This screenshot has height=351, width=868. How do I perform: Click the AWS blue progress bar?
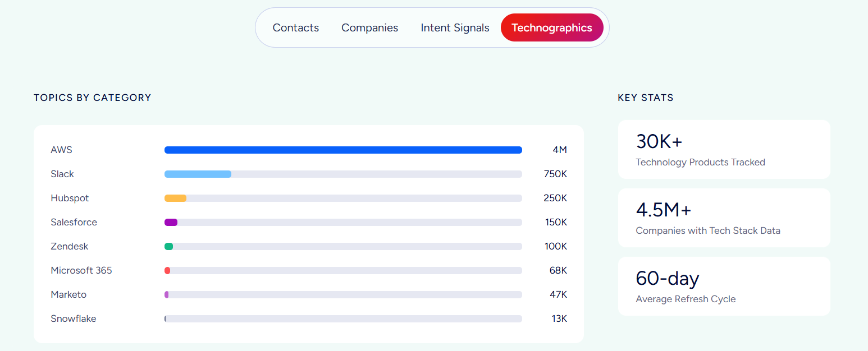point(343,150)
